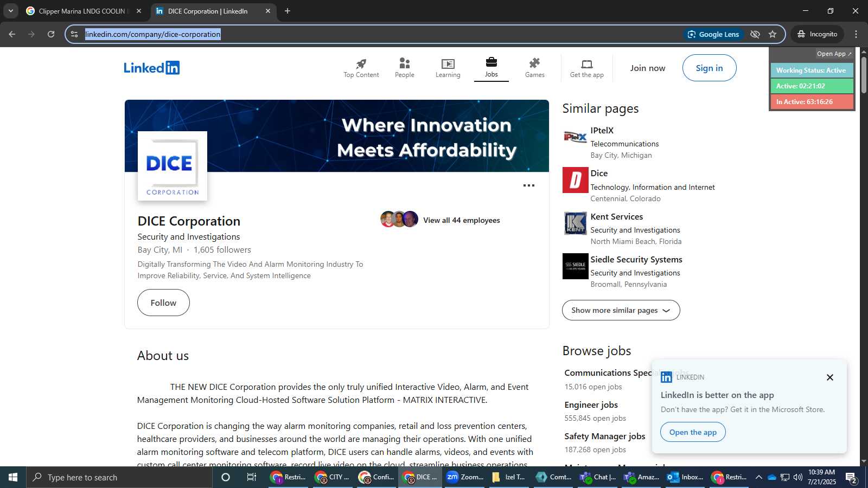Select the Jobs nav item
This screenshot has height=488, width=868.
pos(492,68)
